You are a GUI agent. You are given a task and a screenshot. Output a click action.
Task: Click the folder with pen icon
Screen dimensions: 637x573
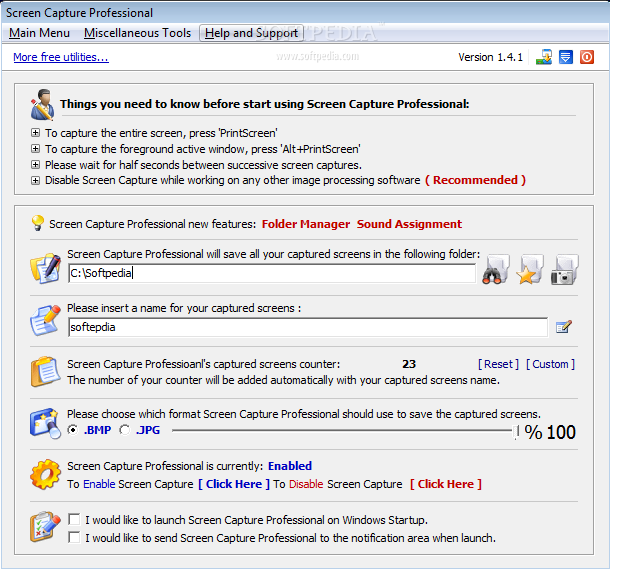point(46,269)
